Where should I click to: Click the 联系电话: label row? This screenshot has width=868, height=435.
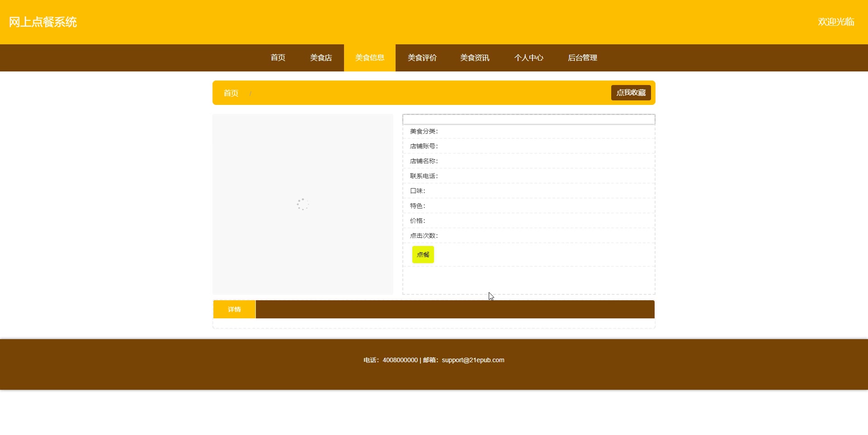529,176
